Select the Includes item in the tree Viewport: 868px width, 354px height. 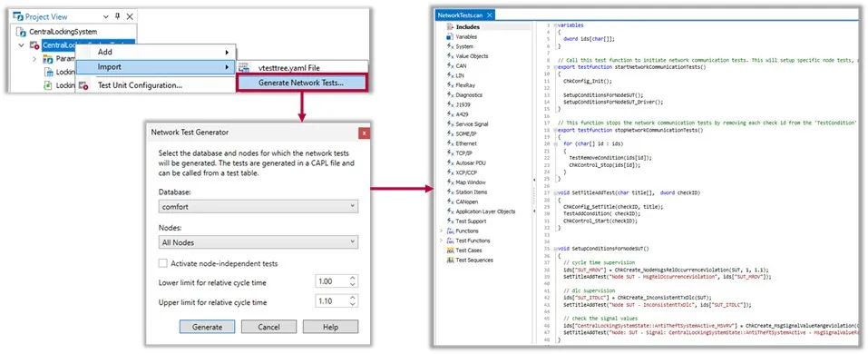pos(468,26)
